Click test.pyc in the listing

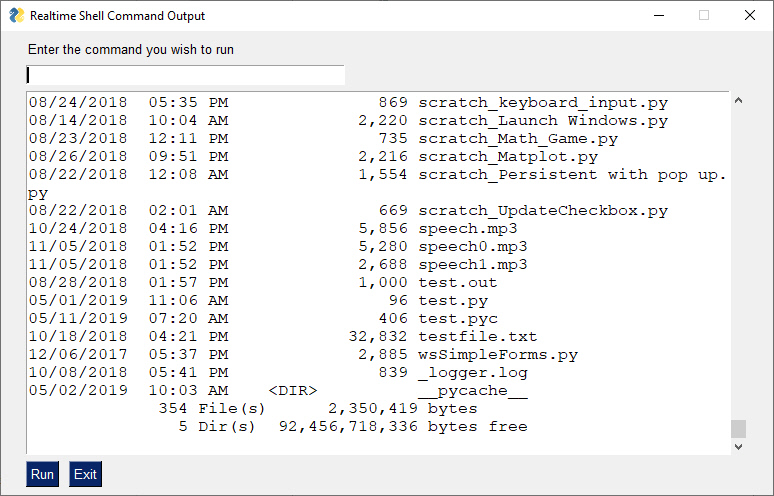[458, 318]
